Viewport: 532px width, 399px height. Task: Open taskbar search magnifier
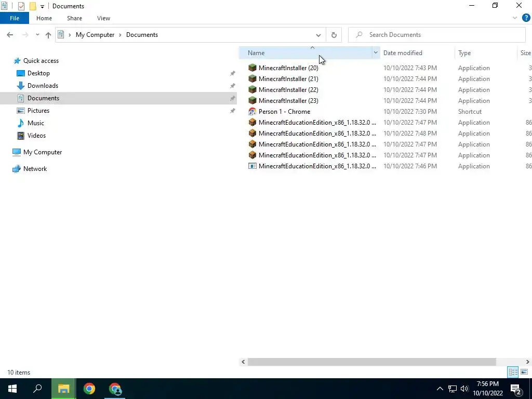click(x=37, y=389)
